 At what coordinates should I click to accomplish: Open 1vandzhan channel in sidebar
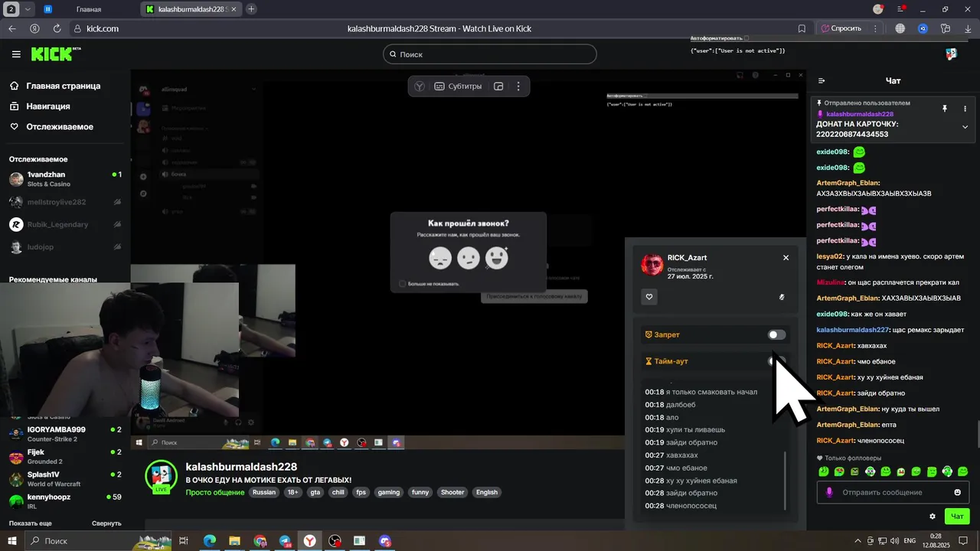65,179
